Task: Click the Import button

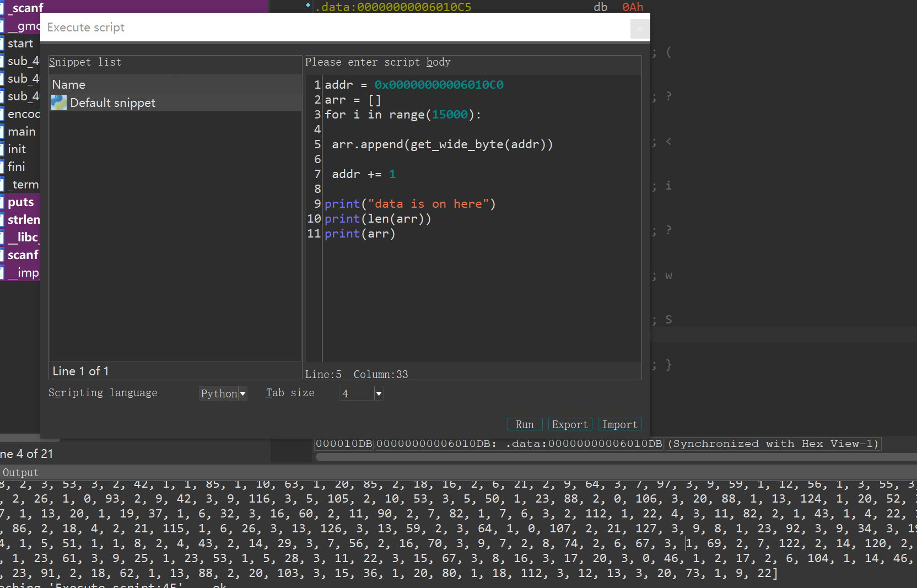Action: [619, 424]
